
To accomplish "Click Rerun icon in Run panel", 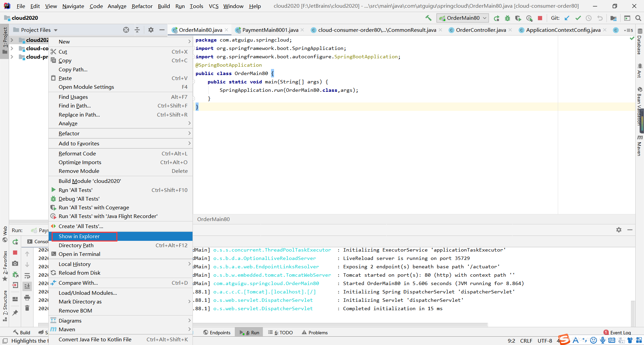I will click(15, 242).
